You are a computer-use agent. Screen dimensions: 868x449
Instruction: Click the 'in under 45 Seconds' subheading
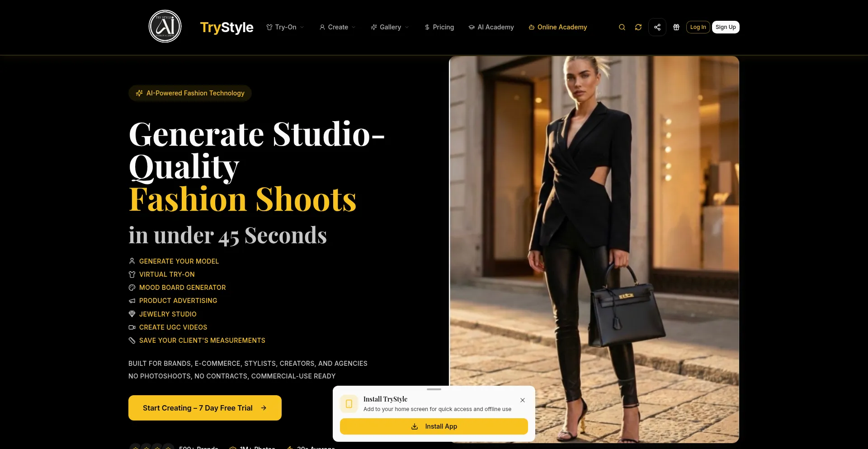(x=227, y=236)
